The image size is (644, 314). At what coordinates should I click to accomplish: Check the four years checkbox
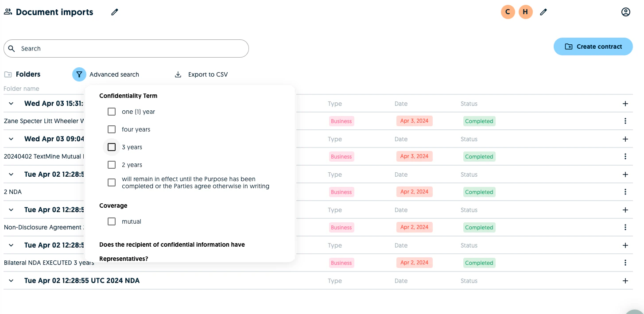click(112, 129)
